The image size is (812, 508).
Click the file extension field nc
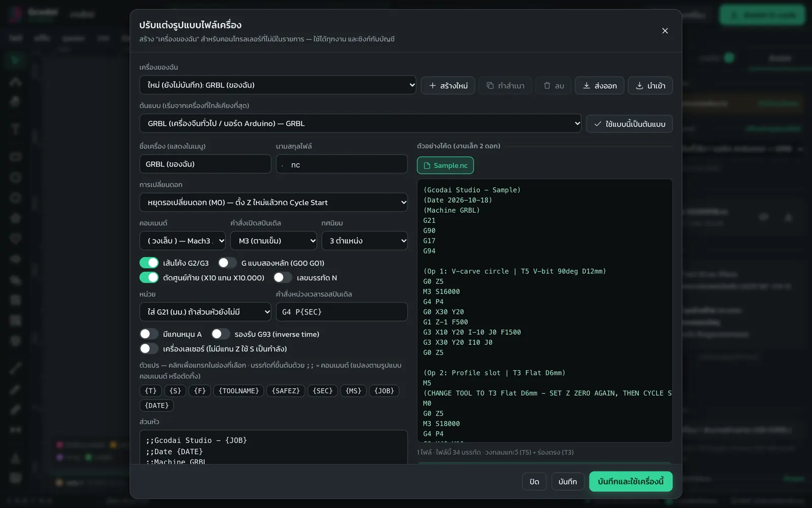pyautogui.click(x=342, y=164)
